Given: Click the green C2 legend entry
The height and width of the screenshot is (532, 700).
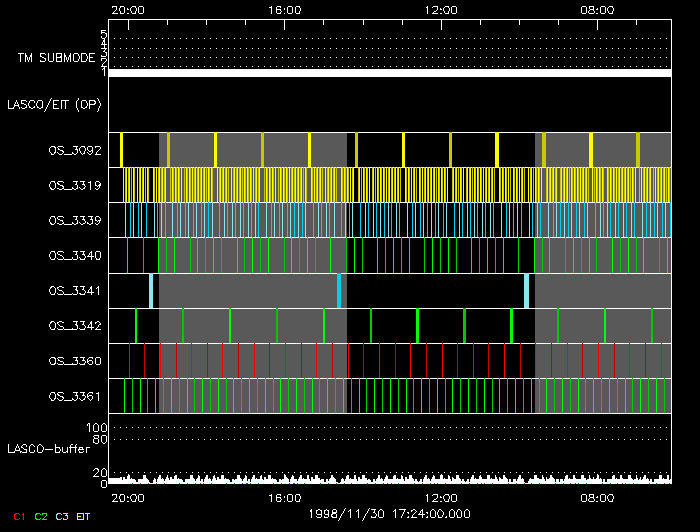Looking at the screenshot, I should 41,516.
